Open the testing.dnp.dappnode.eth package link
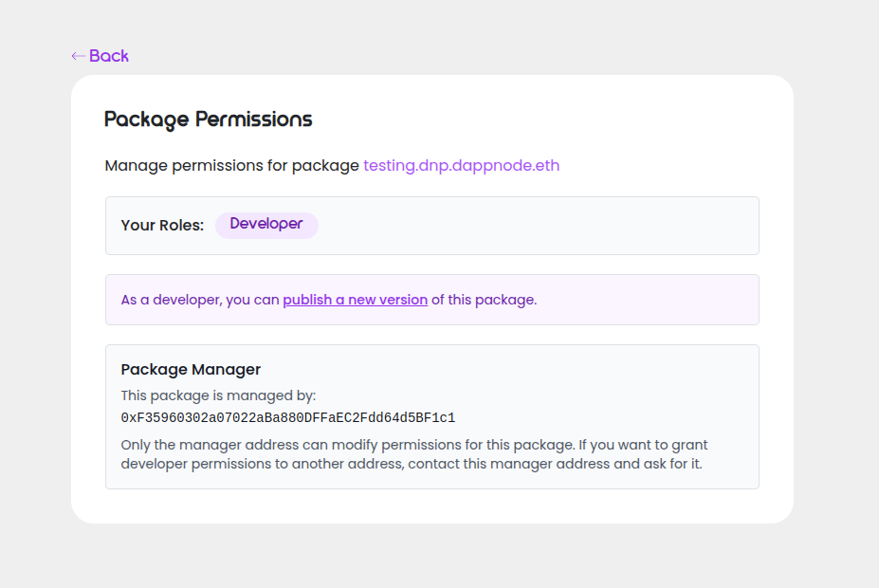879x588 pixels. click(461, 165)
